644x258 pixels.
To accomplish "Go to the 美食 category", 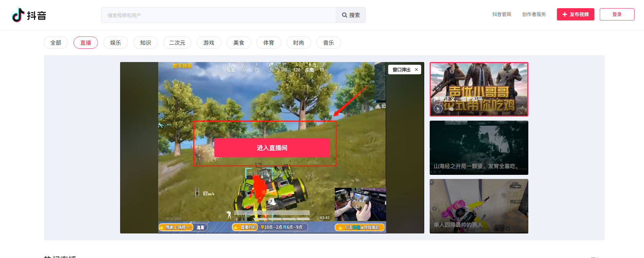I will (x=239, y=43).
